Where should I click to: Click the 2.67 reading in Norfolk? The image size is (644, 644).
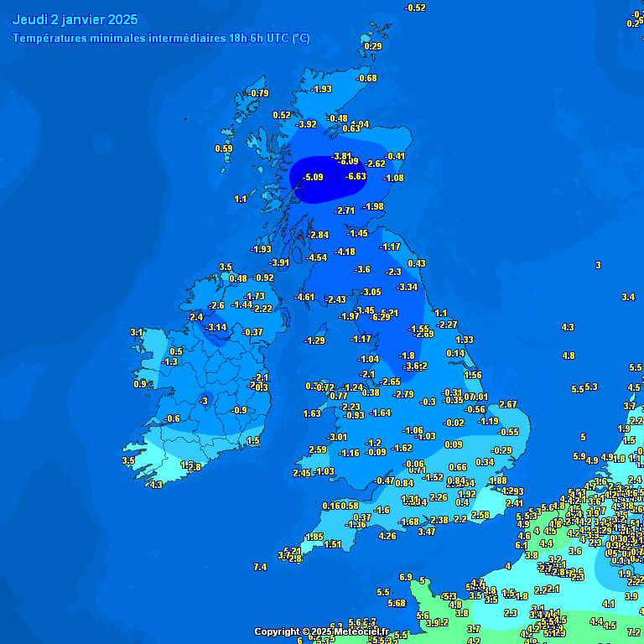tap(508, 404)
